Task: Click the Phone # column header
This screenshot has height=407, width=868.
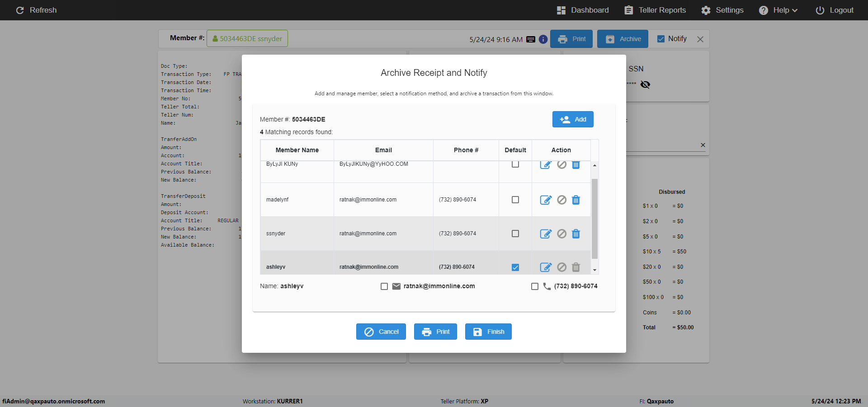Action: [466, 150]
